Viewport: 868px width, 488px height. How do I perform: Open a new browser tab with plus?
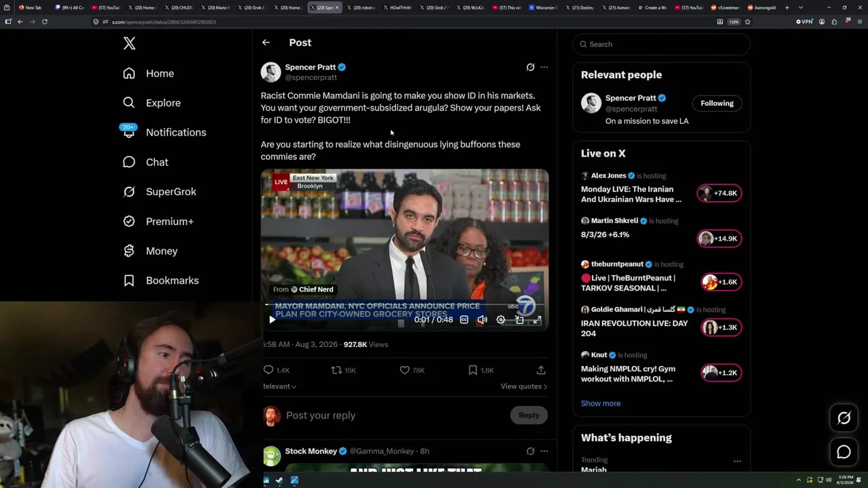pyautogui.click(x=787, y=7)
